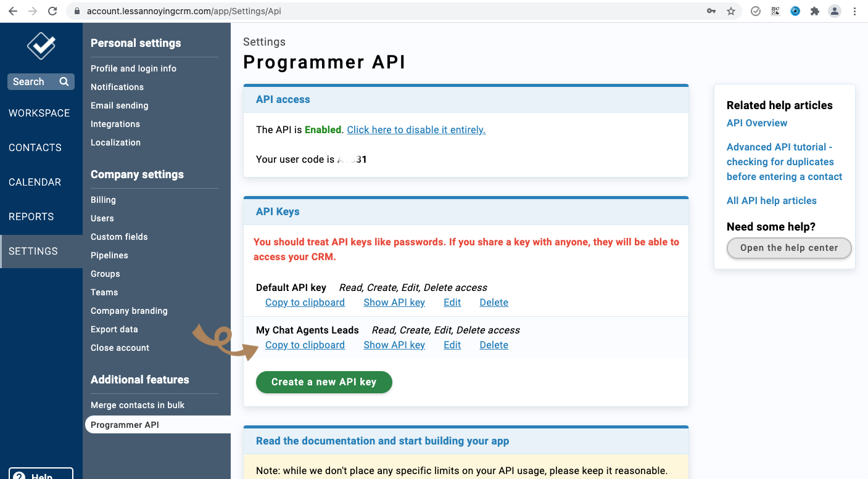The width and height of the screenshot is (868, 479).
Task: Open Localization settings
Action: (115, 142)
